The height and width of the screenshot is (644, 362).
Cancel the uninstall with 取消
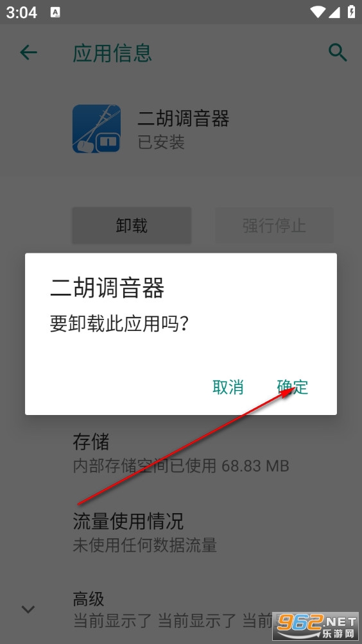pos(228,387)
